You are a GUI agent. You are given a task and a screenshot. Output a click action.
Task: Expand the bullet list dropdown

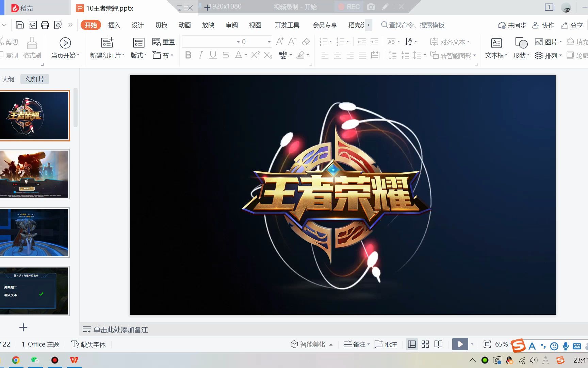[330, 42]
